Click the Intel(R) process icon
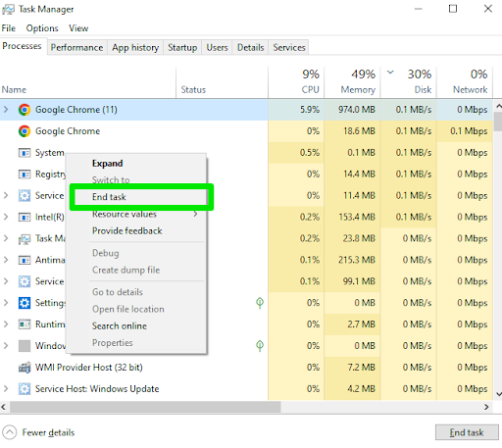Screen dimensions: 502x448 click(x=25, y=217)
